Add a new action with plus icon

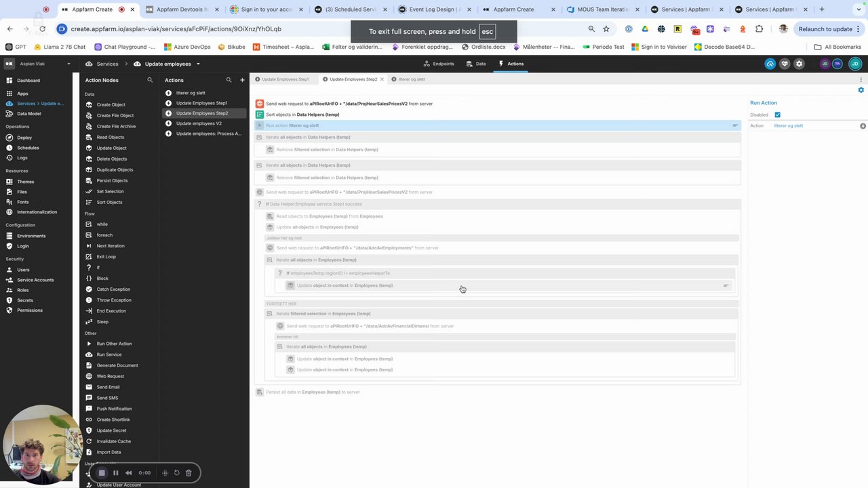click(x=242, y=80)
